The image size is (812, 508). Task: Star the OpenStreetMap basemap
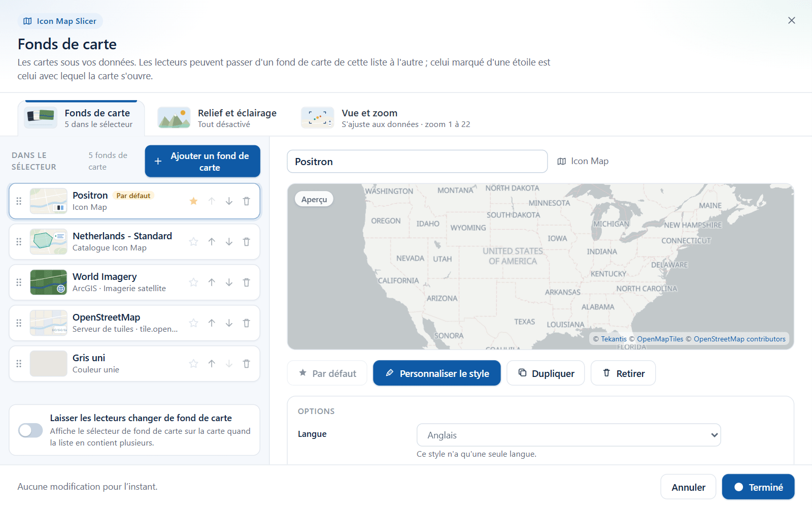pyautogui.click(x=193, y=323)
